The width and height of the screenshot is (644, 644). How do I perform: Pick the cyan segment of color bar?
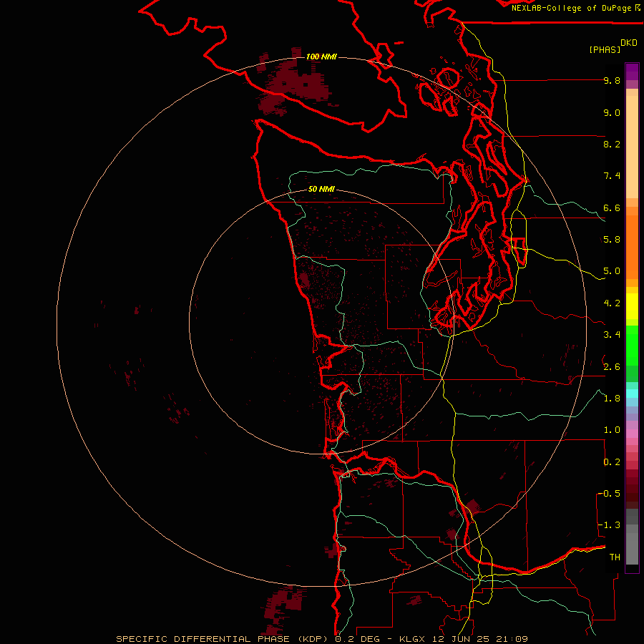pyautogui.click(x=632, y=394)
